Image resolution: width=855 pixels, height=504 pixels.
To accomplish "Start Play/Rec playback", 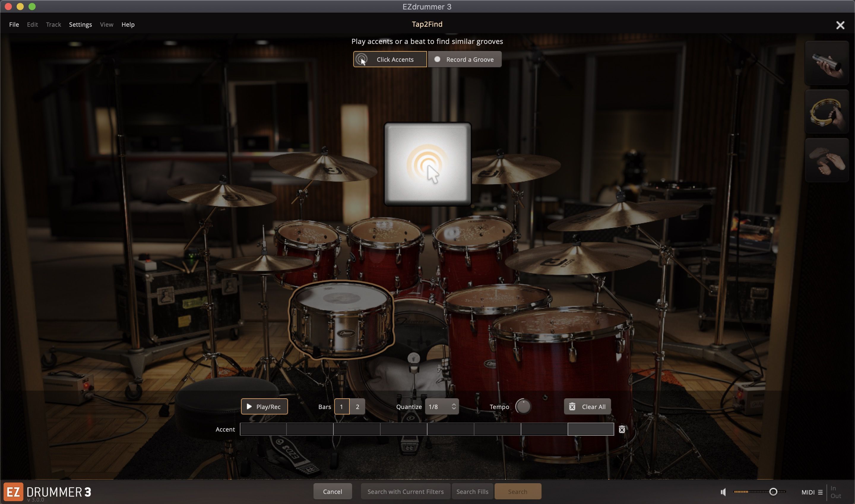I will (x=264, y=407).
